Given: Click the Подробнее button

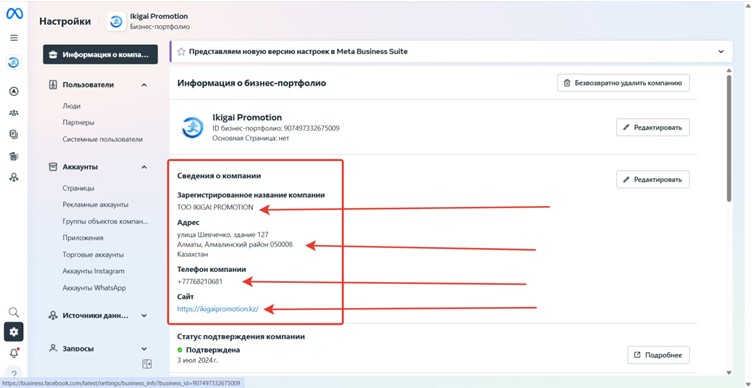Looking at the screenshot, I should (658, 355).
